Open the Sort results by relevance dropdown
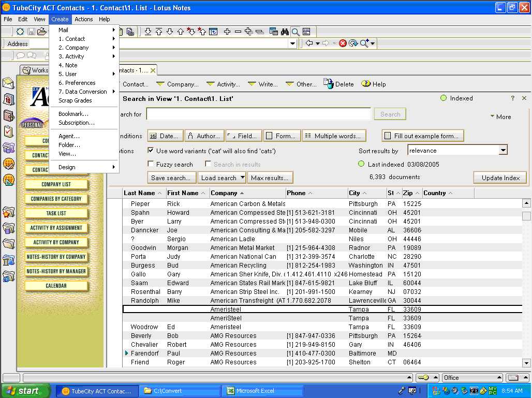The image size is (532, 398). click(x=503, y=150)
